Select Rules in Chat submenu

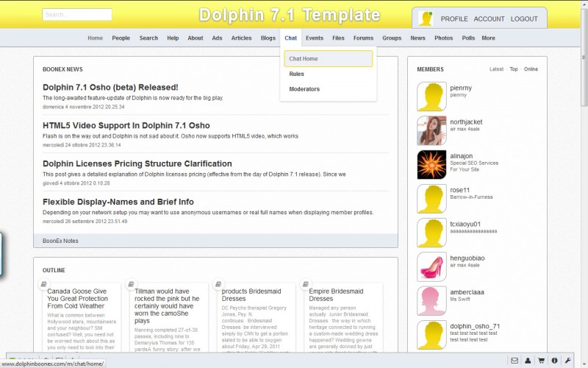coord(297,74)
